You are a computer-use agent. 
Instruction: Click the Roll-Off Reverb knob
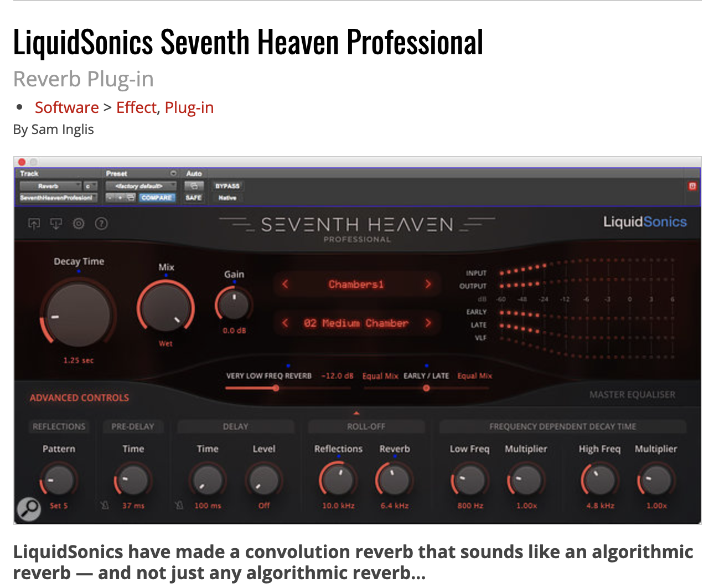click(x=395, y=479)
